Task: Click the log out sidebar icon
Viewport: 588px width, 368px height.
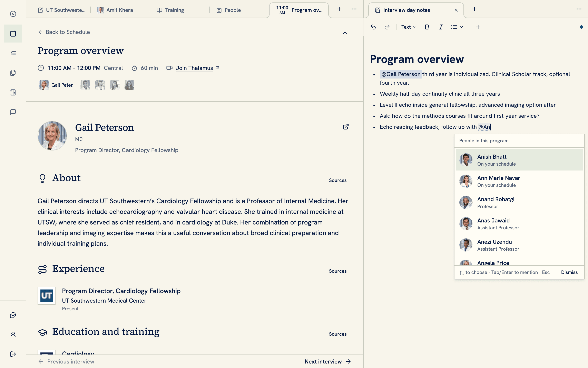Action: [x=13, y=354]
